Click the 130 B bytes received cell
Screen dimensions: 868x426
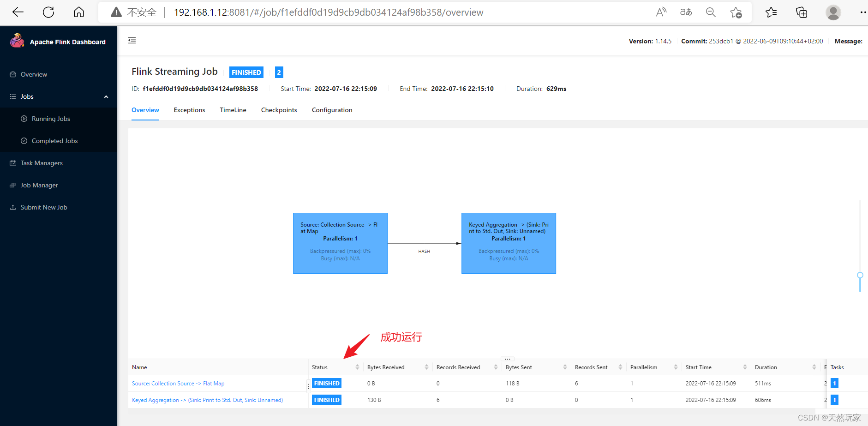coord(374,400)
